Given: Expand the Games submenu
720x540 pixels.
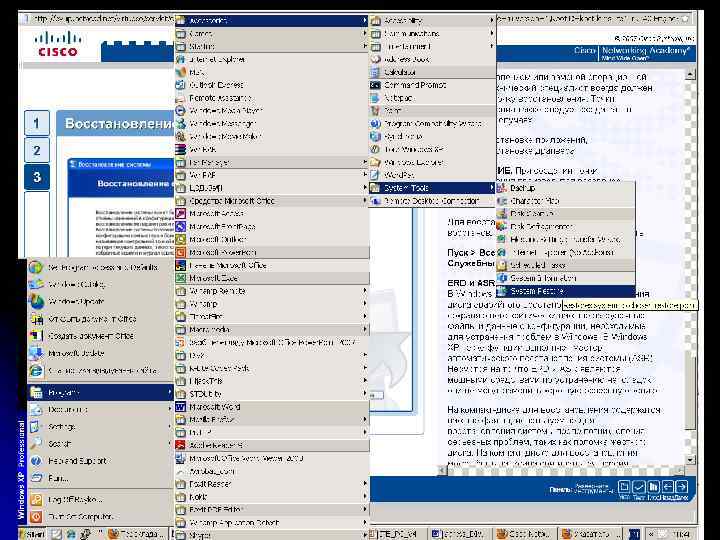Looking at the screenshot, I should coord(272,34).
